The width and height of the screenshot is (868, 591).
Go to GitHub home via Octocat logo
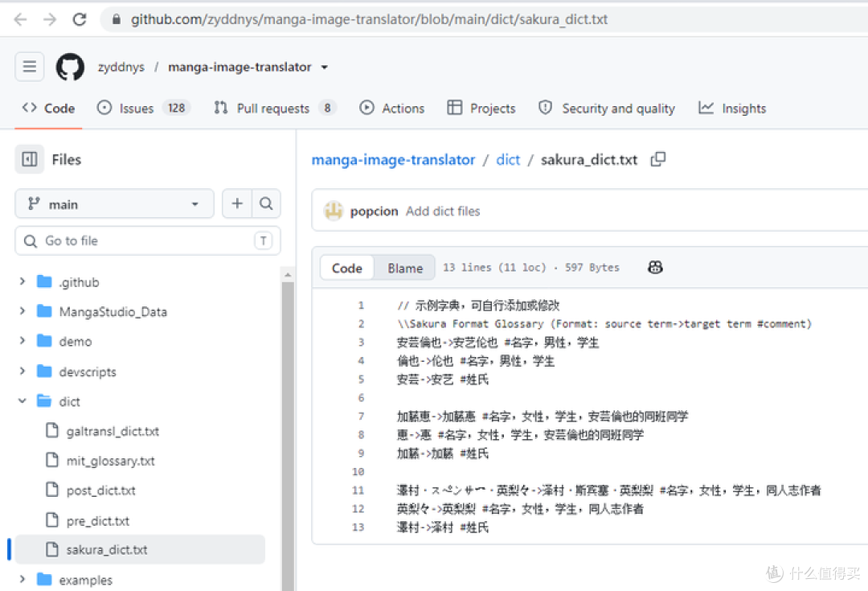pyautogui.click(x=70, y=67)
